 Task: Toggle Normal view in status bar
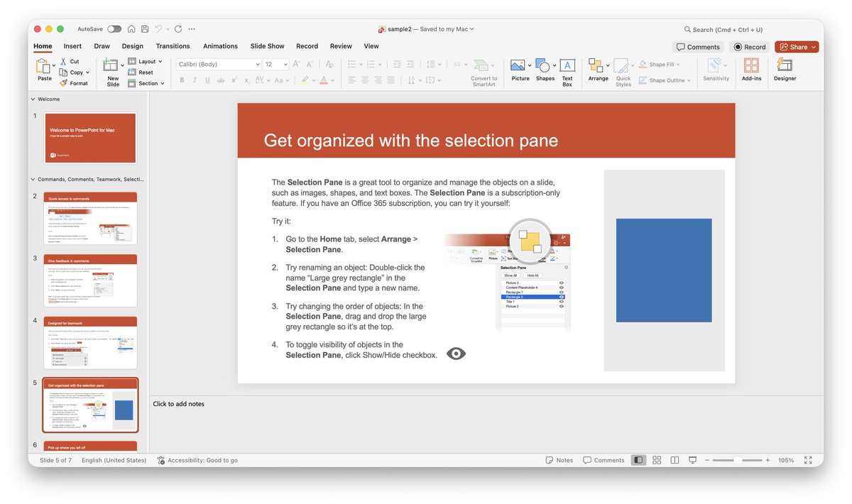[638, 460]
